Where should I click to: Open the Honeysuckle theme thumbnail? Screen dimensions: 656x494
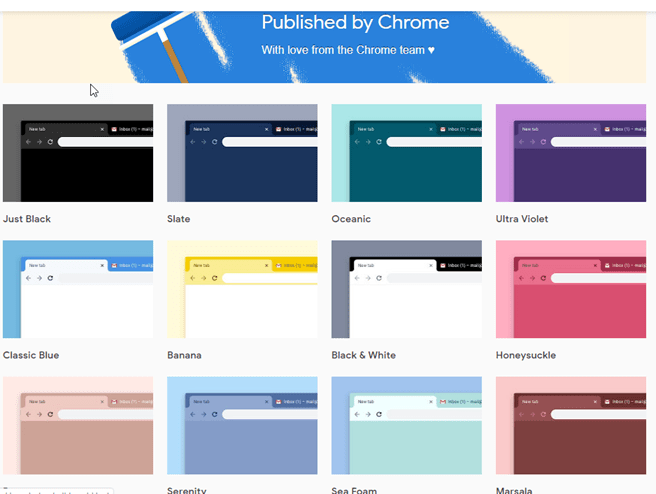(x=571, y=289)
